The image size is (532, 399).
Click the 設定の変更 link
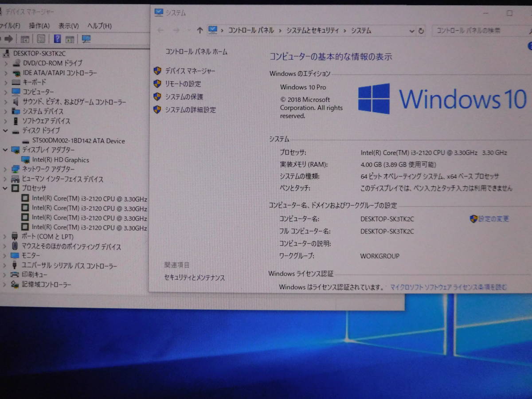[493, 219]
